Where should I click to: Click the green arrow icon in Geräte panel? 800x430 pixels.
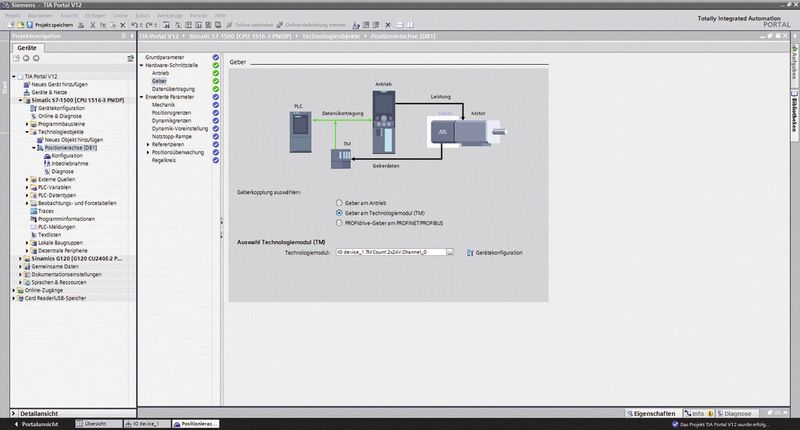[130, 59]
